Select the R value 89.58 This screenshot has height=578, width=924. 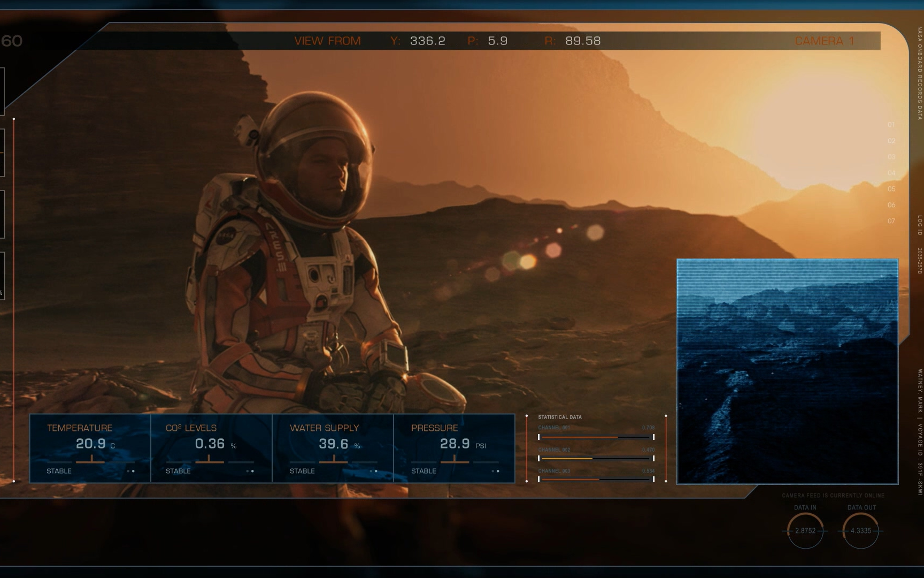(583, 41)
